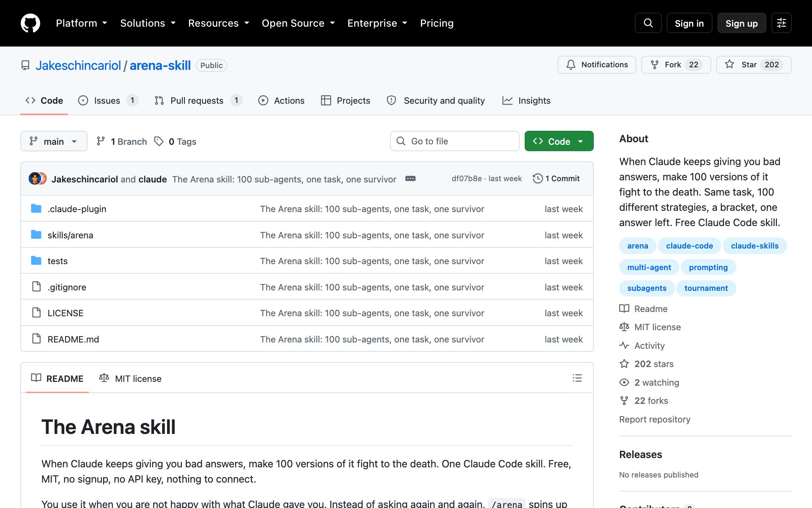Click the book icon beside Readme in About
Screen dimensions: 812x508
click(x=624, y=309)
